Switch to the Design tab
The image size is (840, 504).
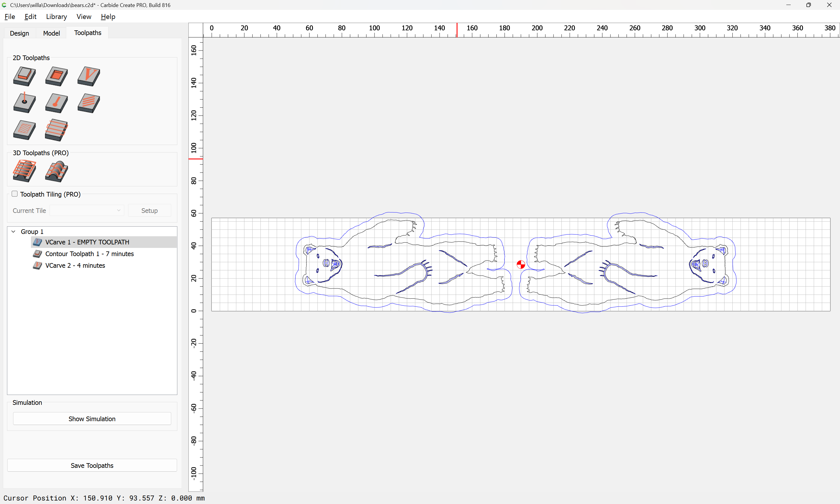pos(19,33)
